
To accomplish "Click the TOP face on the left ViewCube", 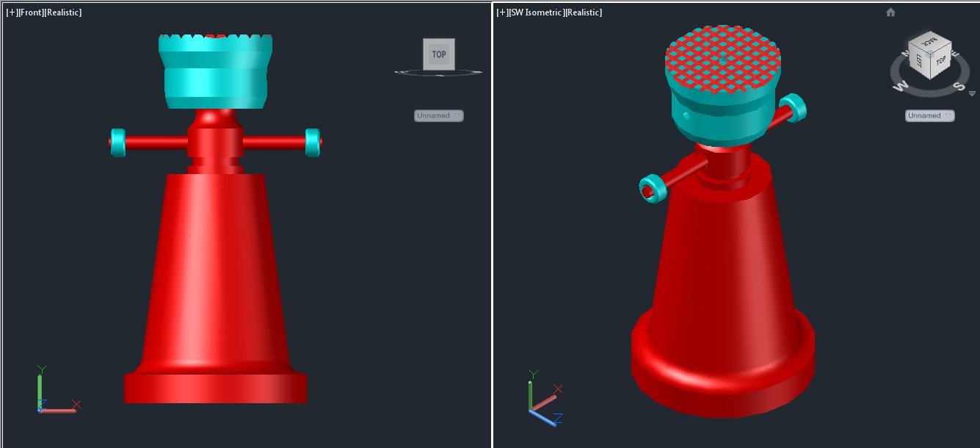I will tap(439, 54).
